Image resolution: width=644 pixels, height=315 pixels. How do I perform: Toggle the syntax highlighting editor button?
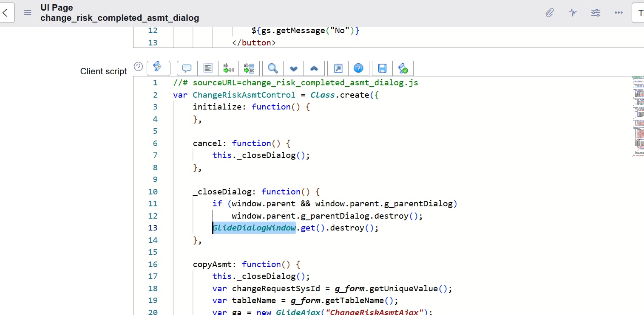coord(158,68)
